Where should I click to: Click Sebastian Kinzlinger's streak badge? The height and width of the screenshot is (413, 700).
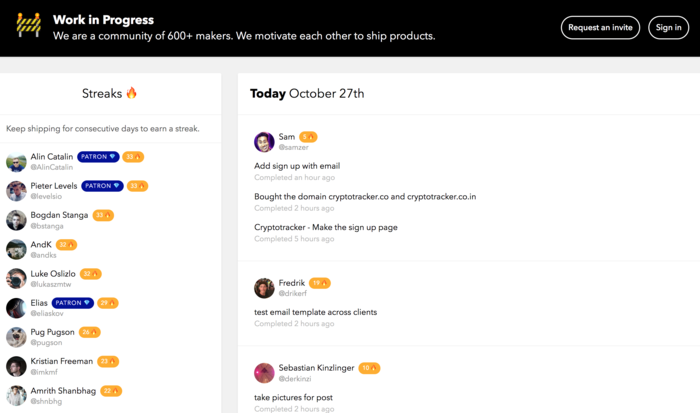[x=369, y=368]
